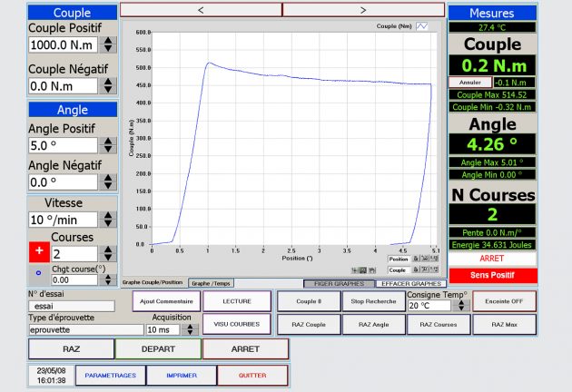Toggle the red plus direction indicator
Image resolution: width=572 pixels, height=392 pixels.
[39, 250]
